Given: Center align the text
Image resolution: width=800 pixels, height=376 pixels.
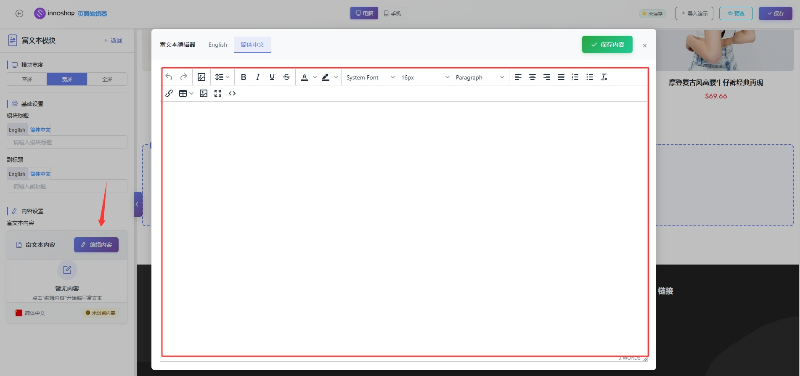Looking at the screenshot, I should [533, 77].
